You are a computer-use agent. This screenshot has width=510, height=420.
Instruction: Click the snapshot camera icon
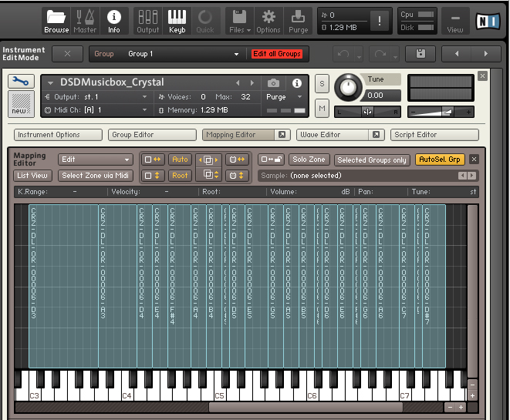tap(273, 83)
